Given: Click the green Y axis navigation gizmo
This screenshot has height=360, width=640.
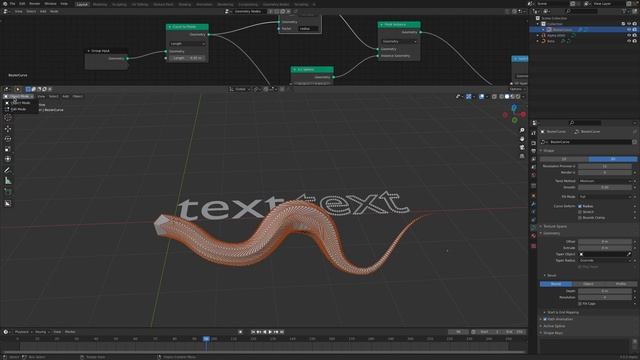Looking at the screenshot, I should [x=515, y=120].
